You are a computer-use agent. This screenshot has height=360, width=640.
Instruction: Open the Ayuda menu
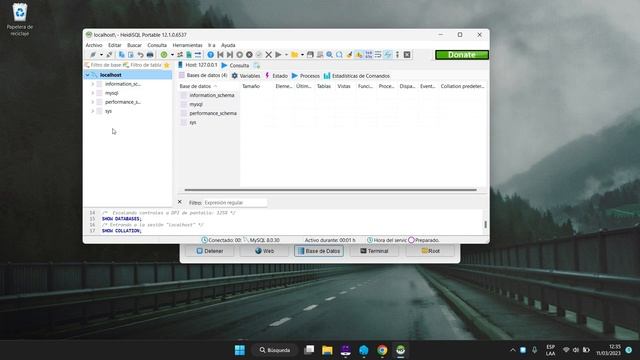coord(228,45)
